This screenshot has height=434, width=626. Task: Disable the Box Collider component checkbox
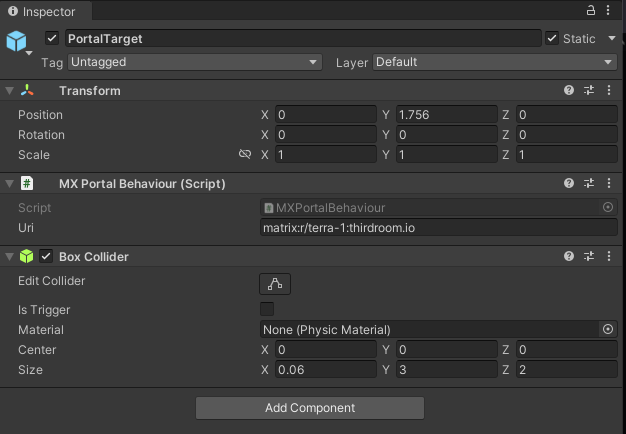click(x=45, y=257)
